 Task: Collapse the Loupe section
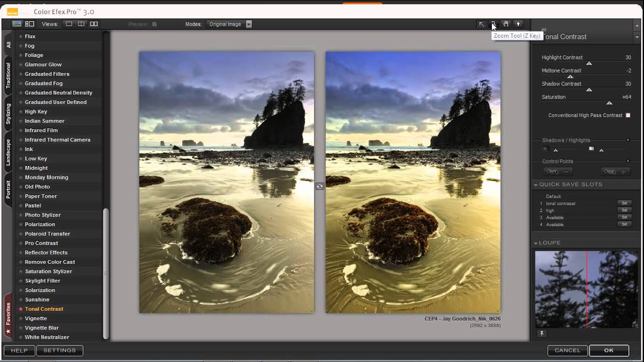(x=536, y=243)
